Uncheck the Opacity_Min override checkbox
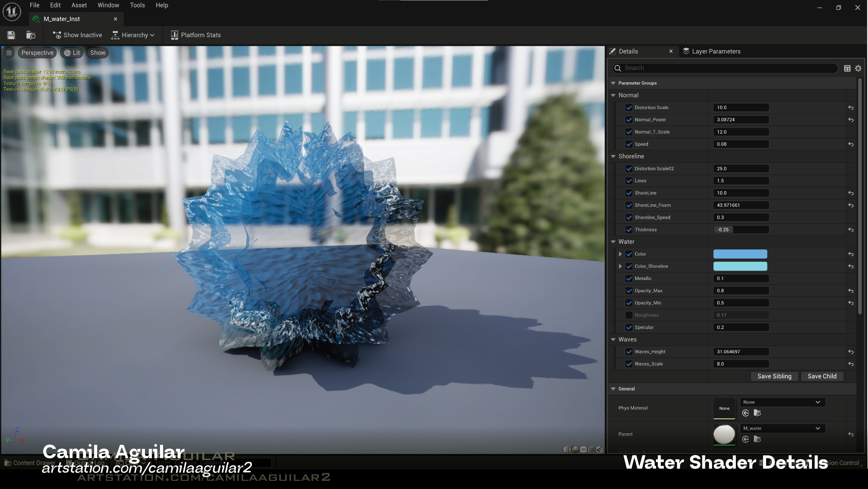868x489 pixels. (x=629, y=303)
